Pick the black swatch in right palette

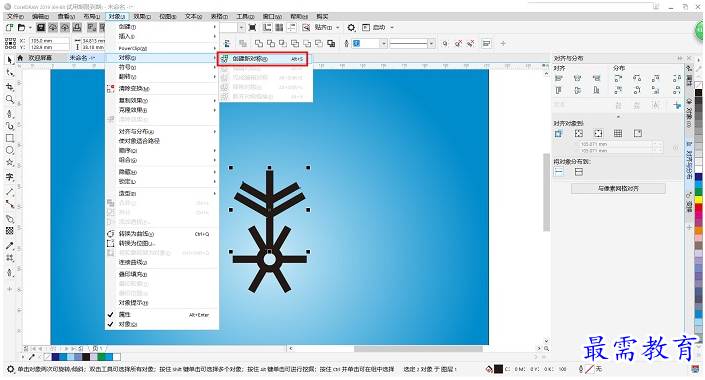(698, 93)
